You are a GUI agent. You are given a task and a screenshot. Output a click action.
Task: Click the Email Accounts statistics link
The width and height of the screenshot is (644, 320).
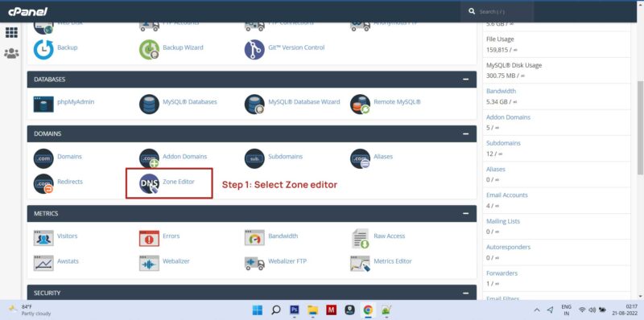506,195
